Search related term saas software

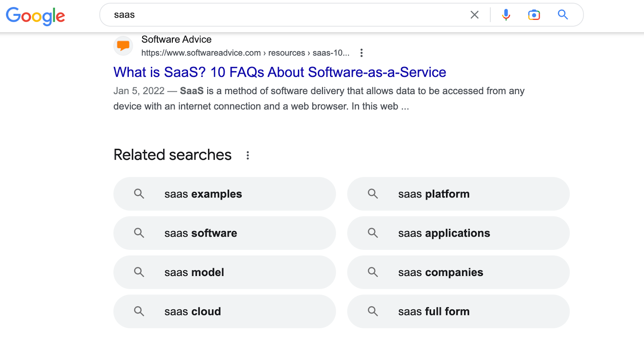pyautogui.click(x=225, y=233)
